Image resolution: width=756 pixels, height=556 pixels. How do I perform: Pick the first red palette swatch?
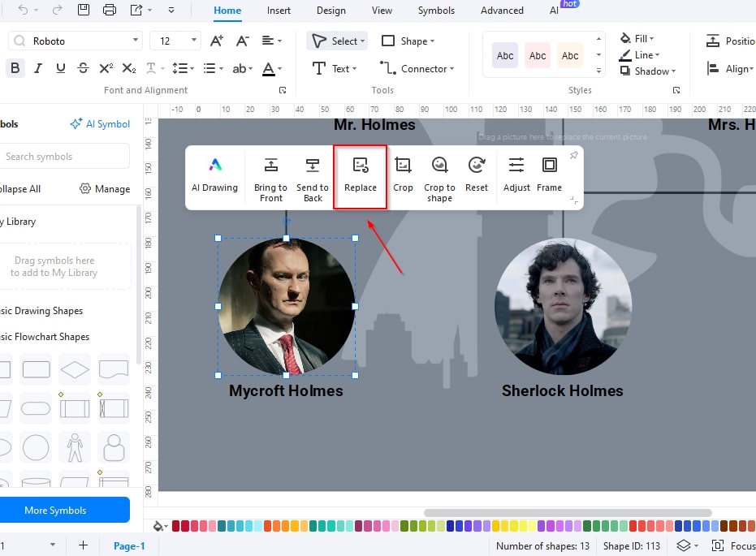coord(176,526)
